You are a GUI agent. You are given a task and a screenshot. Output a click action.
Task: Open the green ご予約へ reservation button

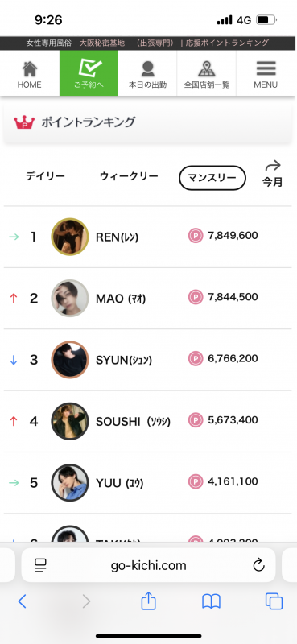pos(89,73)
